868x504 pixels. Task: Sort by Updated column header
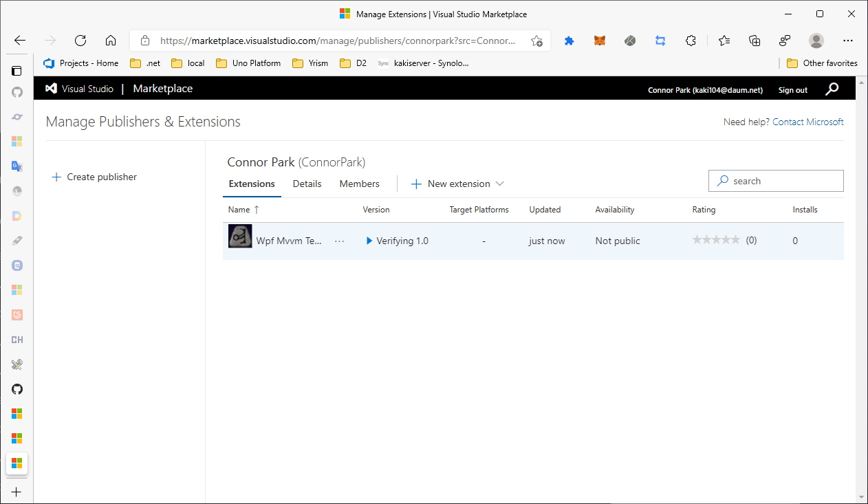point(545,210)
